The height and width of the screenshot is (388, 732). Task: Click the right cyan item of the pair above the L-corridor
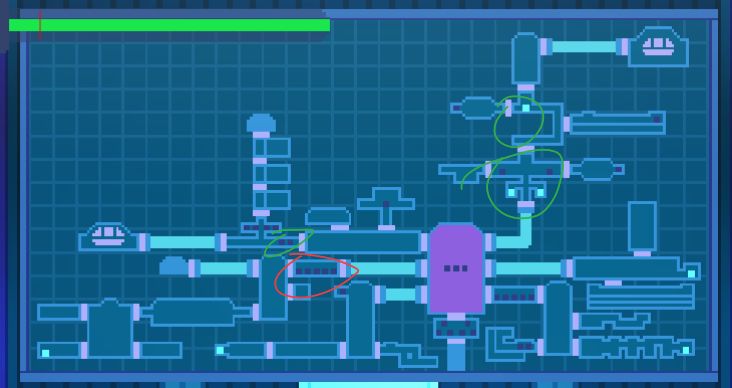541,192
